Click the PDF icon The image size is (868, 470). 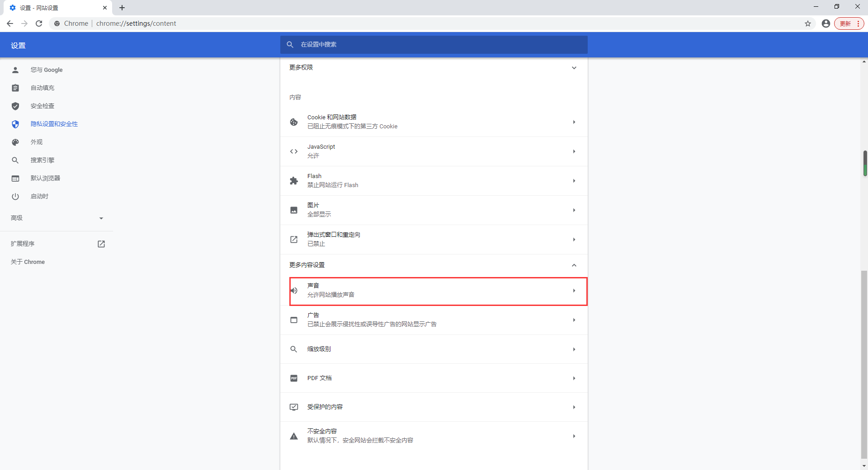tap(294, 378)
